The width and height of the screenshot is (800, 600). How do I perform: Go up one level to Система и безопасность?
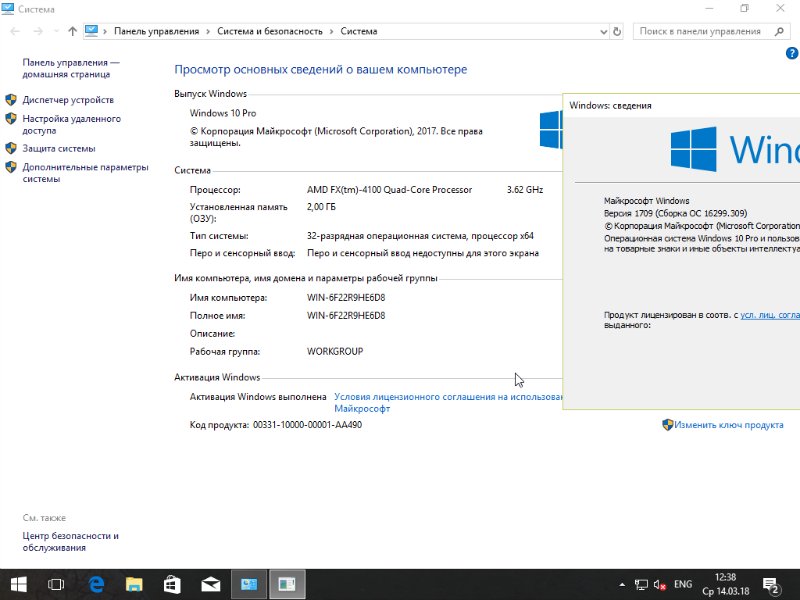[x=72, y=31]
